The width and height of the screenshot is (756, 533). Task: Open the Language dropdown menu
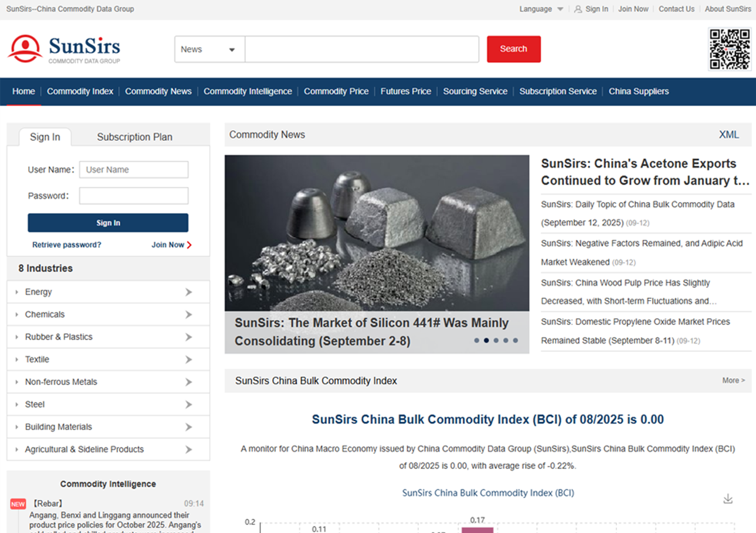[x=541, y=9]
